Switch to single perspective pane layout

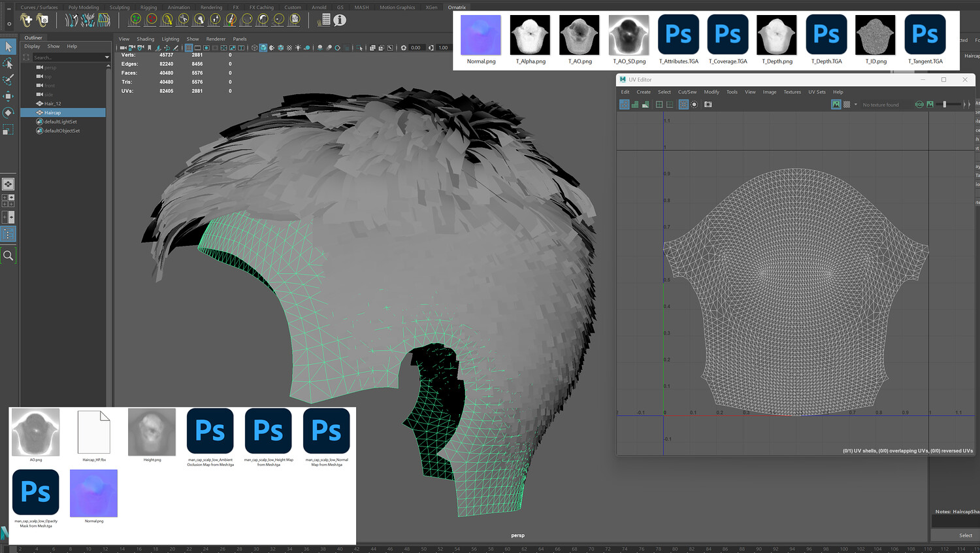coord(8,184)
